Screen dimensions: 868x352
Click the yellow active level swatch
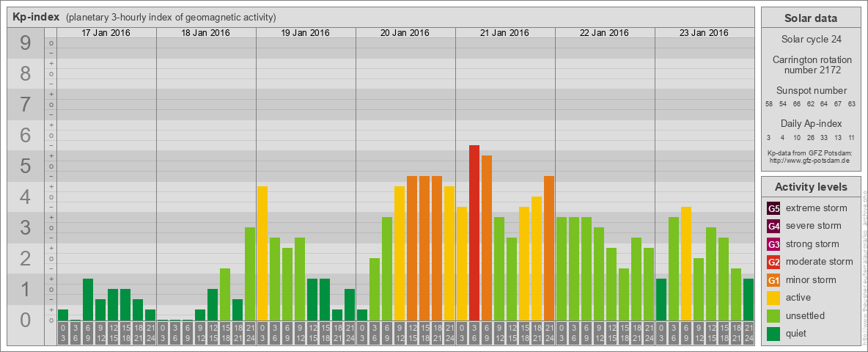[773, 298]
